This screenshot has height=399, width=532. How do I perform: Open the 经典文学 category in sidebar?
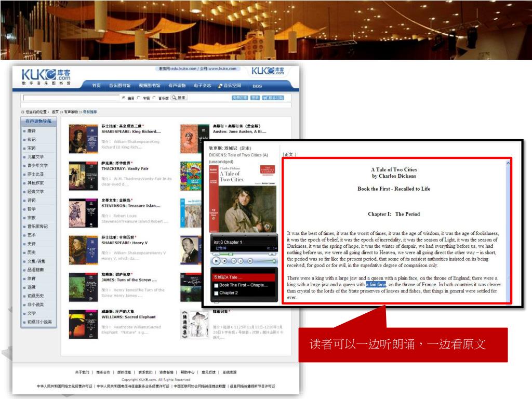(x=36, y=192)
